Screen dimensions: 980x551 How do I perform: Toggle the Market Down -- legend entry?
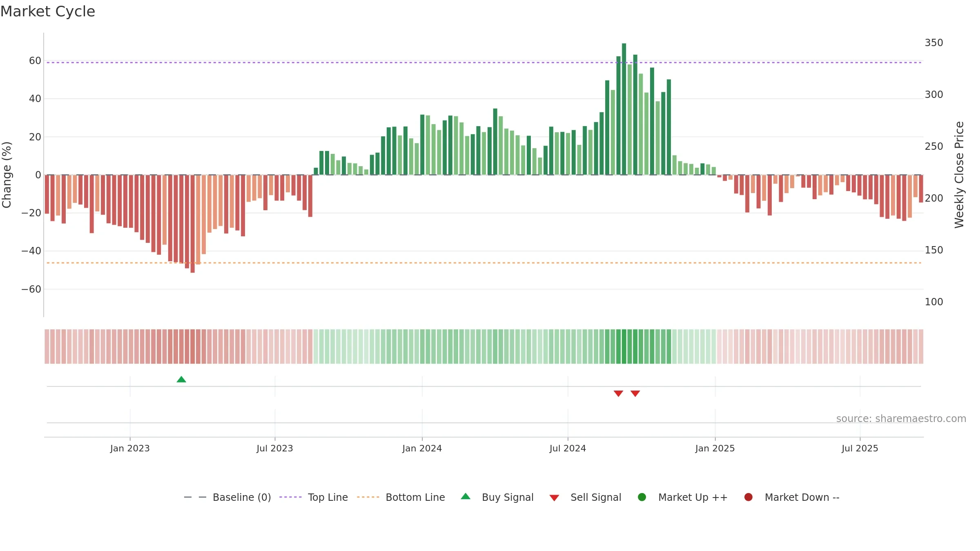[792, 497]
